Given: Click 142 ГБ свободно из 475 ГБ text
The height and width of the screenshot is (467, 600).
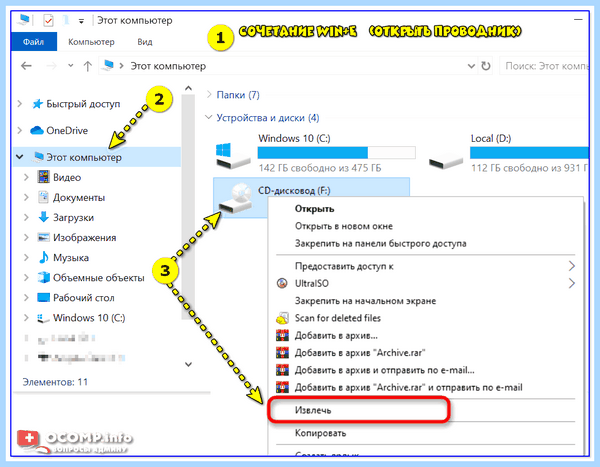Looking at the screenshot, I should [x=320, y=168].
